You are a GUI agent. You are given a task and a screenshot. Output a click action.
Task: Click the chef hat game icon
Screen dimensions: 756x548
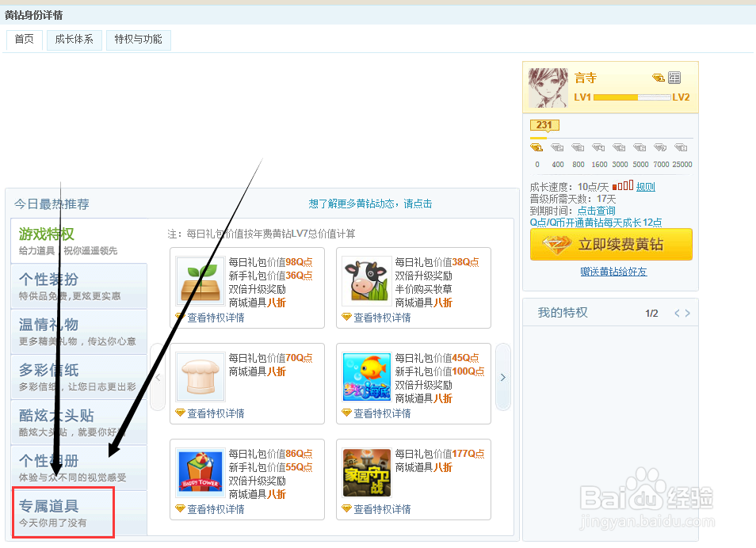tap(200, 376)
